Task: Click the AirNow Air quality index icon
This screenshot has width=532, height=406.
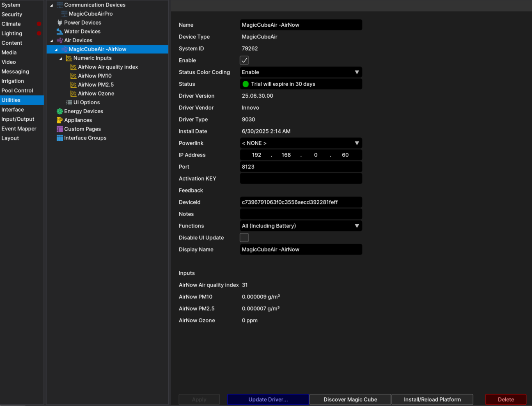Action: pos(73,67)
